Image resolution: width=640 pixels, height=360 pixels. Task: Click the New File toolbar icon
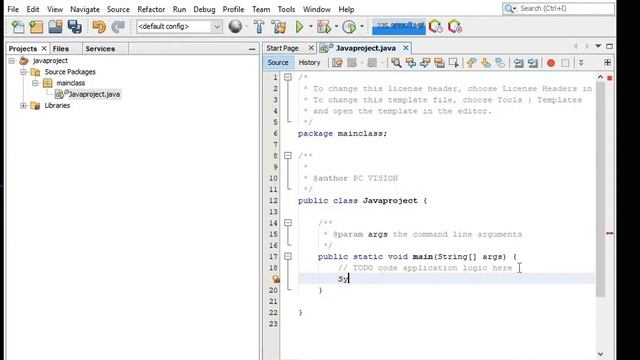18,27
